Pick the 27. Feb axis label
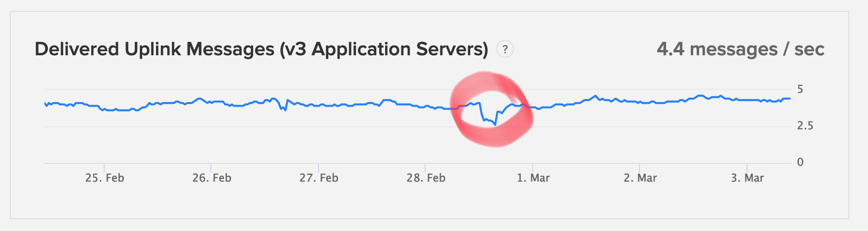The width and height of the screenshot is (868, 231). point(319,178)
